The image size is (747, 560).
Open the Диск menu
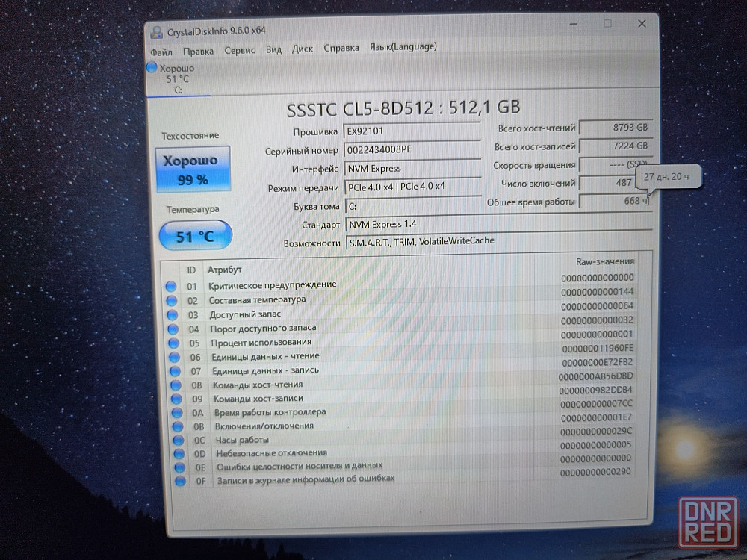coord(303,49)
